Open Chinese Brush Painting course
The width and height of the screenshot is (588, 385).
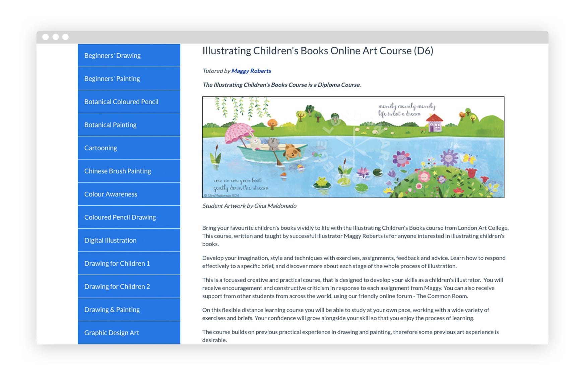tap(129, 171)
